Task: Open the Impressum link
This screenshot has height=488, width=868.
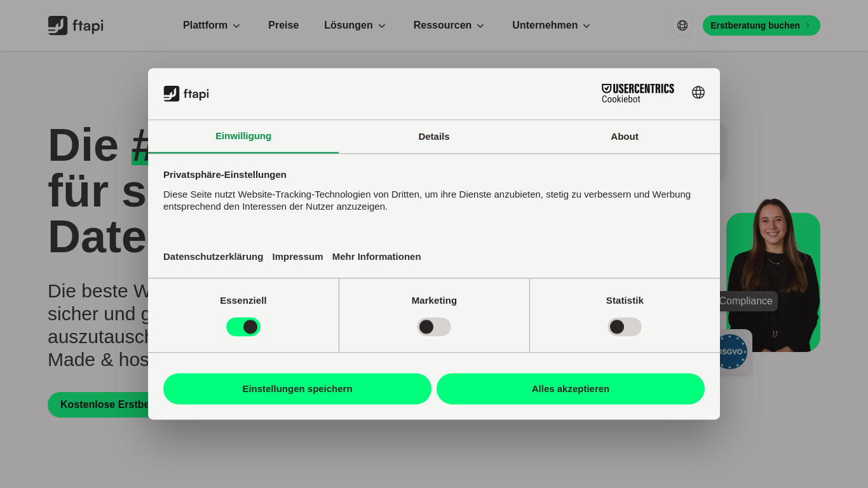Action: (x=297, y=257)
